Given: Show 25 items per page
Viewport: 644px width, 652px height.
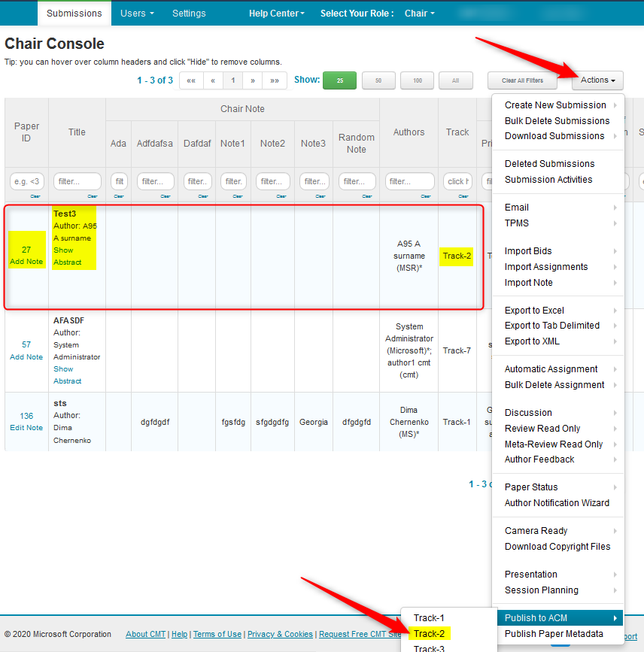Looking at the screenshot, I should click(339, 80).
